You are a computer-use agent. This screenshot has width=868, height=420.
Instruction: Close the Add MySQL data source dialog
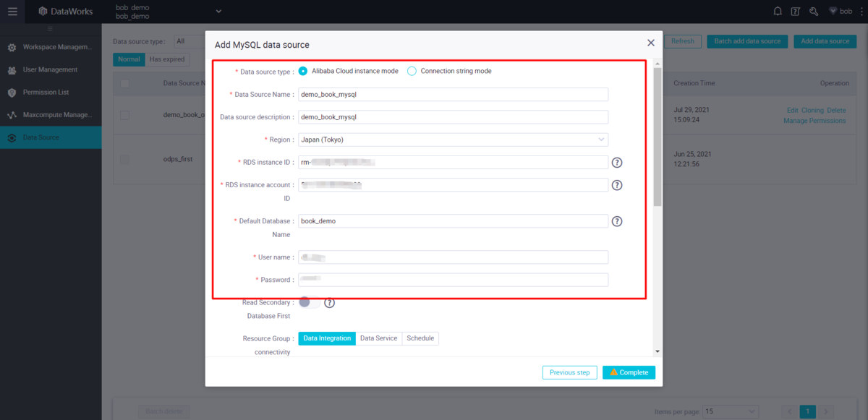(x=651, y=43)
